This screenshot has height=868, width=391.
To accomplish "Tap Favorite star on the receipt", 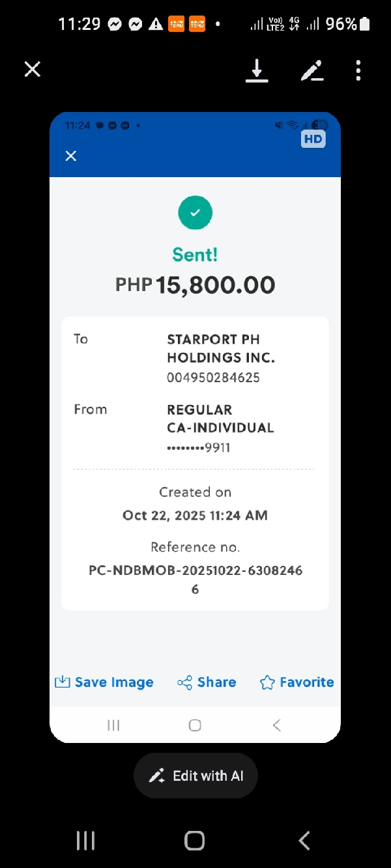I will click(x=297, y=682).
